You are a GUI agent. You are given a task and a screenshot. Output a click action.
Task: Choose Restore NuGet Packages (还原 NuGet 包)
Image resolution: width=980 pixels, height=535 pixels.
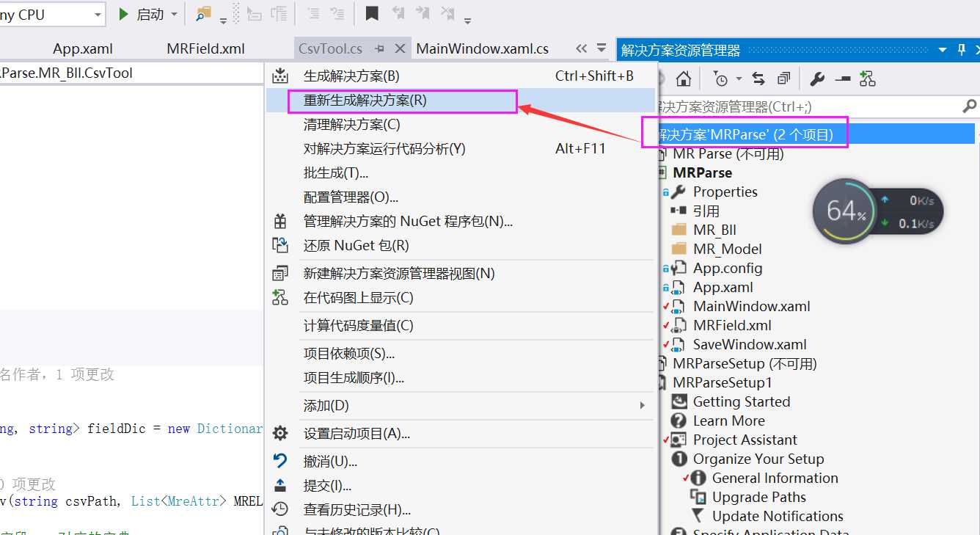pos(461,246)
